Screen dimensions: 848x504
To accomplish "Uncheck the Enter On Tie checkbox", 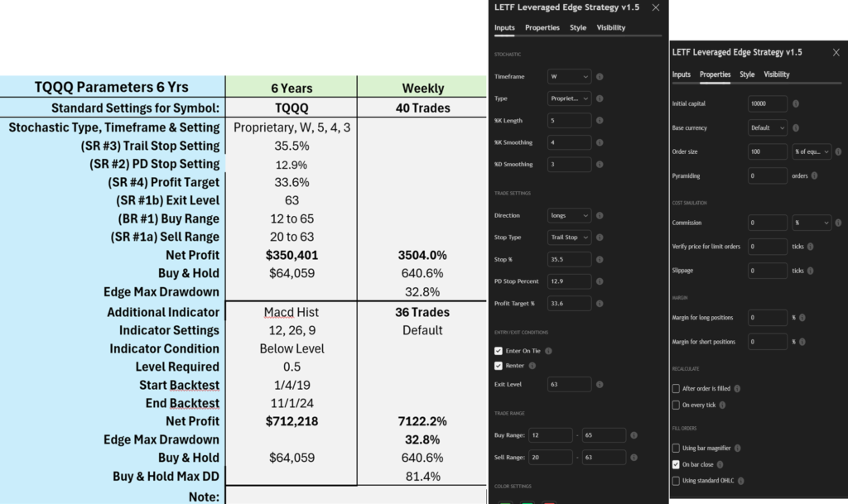I will pos(498,351).
